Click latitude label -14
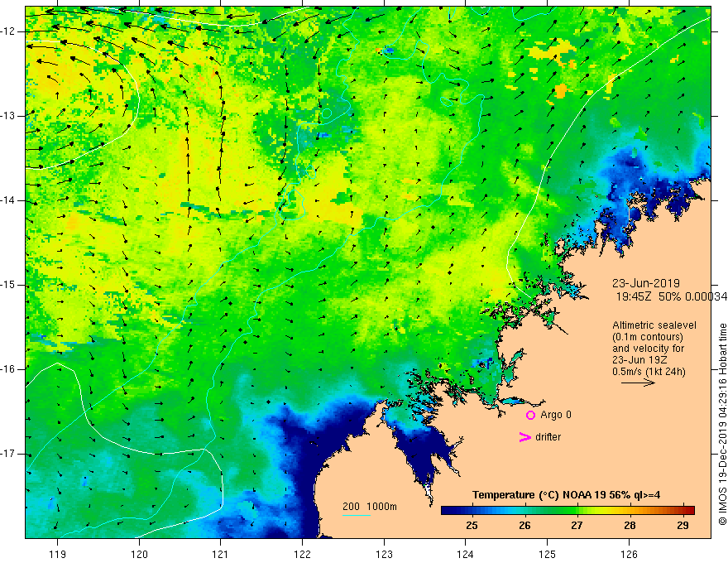 8,200
